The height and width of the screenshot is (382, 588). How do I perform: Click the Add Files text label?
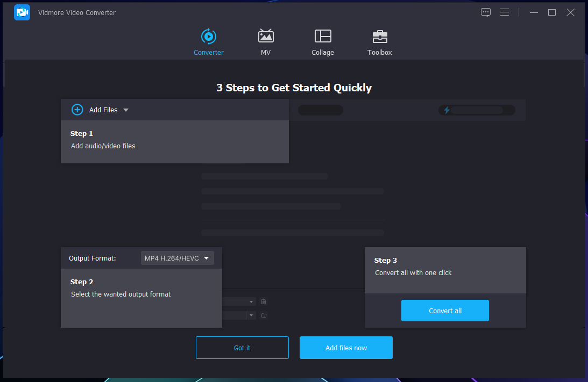pyautogui.click(x=103, y=110)
